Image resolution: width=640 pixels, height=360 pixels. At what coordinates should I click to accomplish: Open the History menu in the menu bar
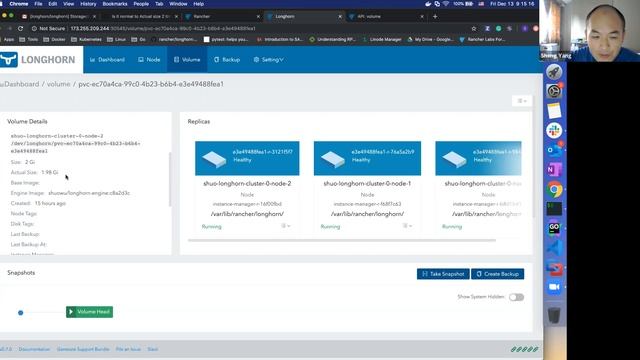[88, 4]
